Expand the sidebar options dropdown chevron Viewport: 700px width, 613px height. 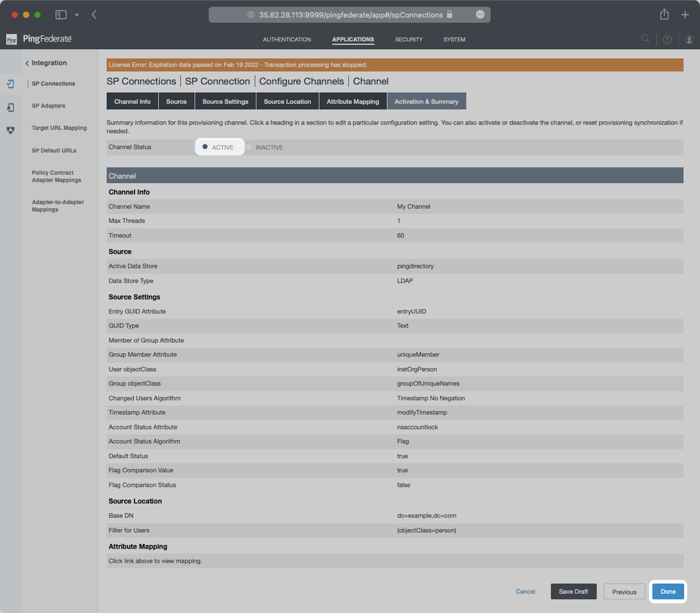pyautogui.click(x=77, y=15)
